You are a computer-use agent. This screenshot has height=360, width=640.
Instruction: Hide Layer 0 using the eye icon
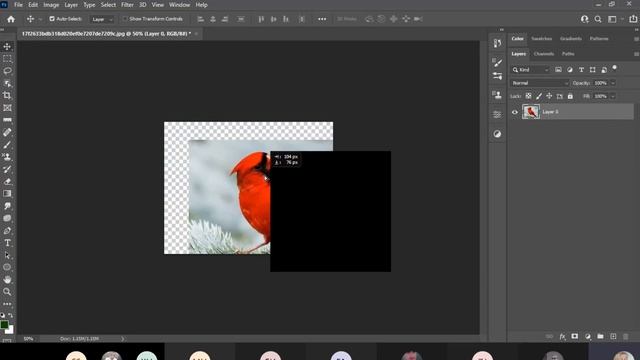coord(515,112)
